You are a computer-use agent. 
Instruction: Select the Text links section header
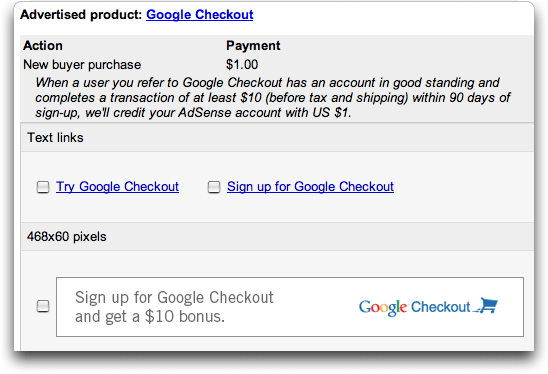[277, 138]
